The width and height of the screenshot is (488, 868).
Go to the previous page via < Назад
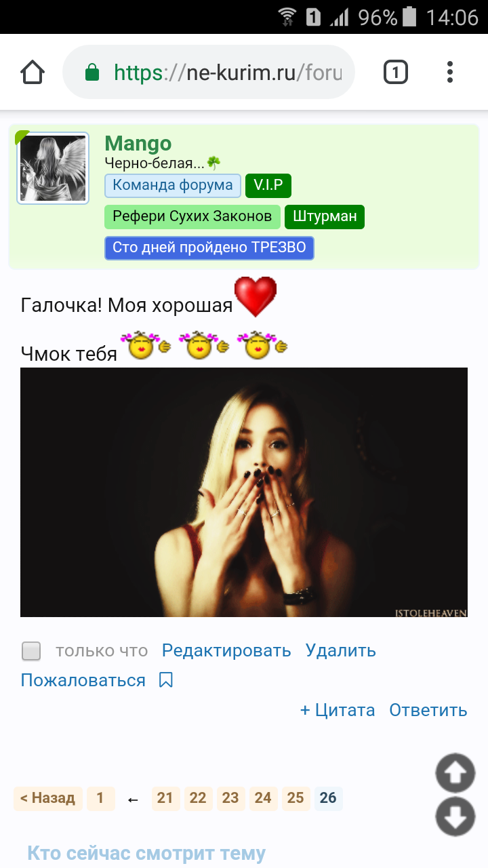(x=48, y=798)
